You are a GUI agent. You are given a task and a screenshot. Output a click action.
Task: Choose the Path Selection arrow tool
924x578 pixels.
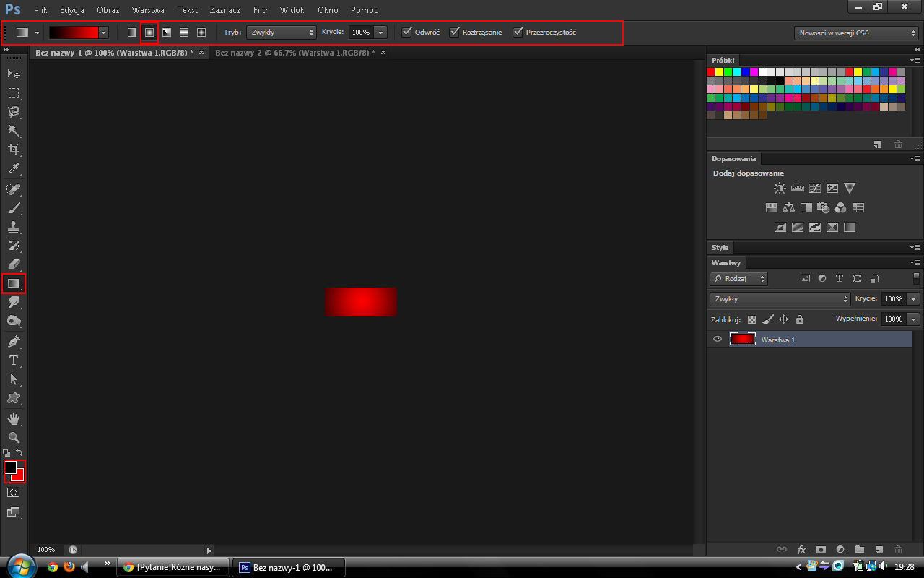[14, 379]
